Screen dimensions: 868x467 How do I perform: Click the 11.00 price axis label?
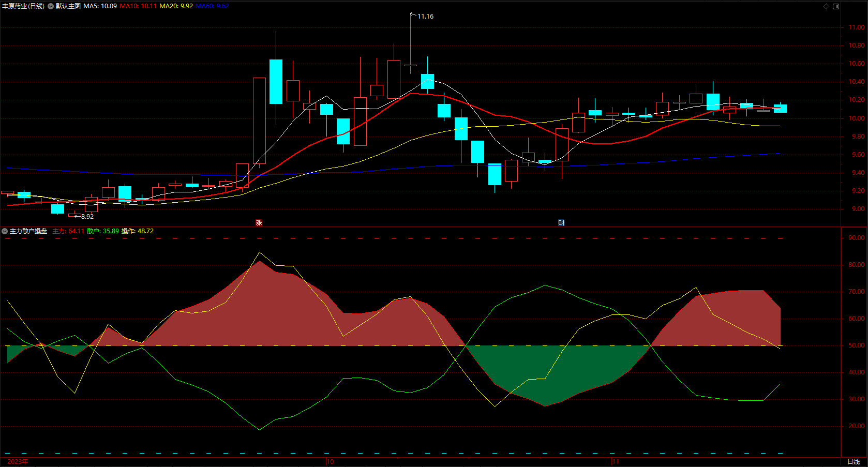coord(857,27)
